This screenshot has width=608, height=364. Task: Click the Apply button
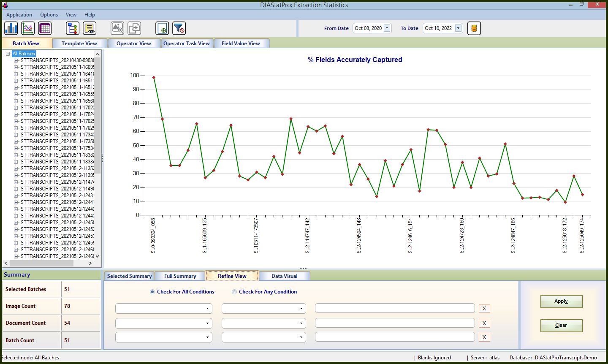pos(561,302)
